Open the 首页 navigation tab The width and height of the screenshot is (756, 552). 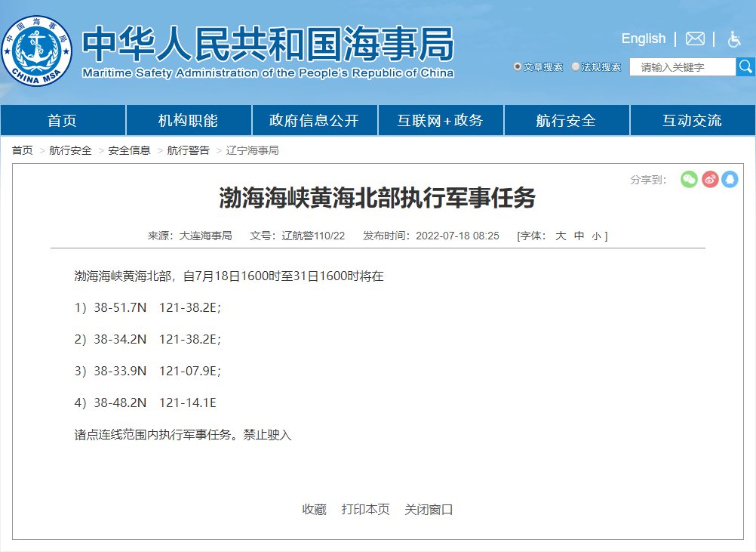63,121
